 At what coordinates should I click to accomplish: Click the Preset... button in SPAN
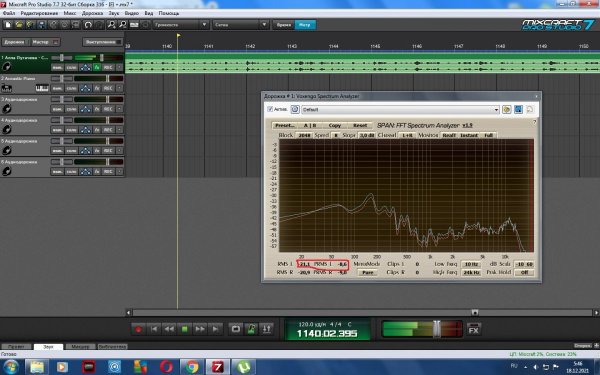click(x=285, y=126)
